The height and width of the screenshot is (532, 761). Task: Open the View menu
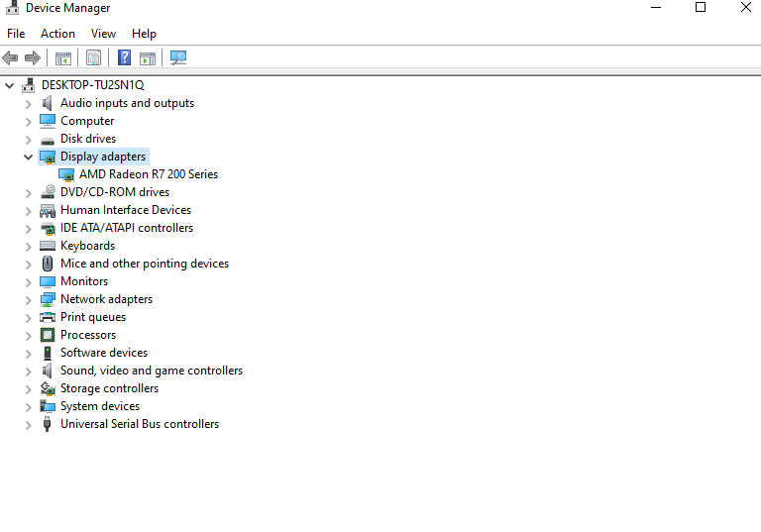(103, 34)
